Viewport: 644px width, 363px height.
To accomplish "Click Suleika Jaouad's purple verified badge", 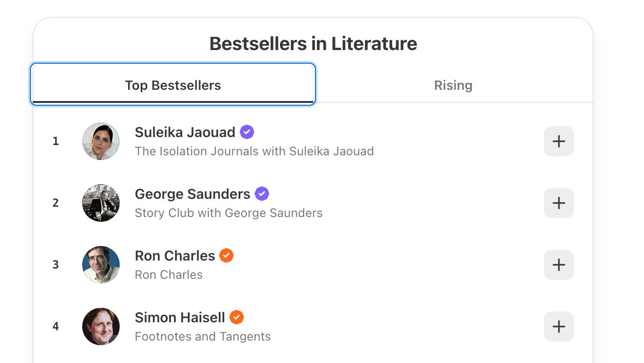I will coord(247,132).
